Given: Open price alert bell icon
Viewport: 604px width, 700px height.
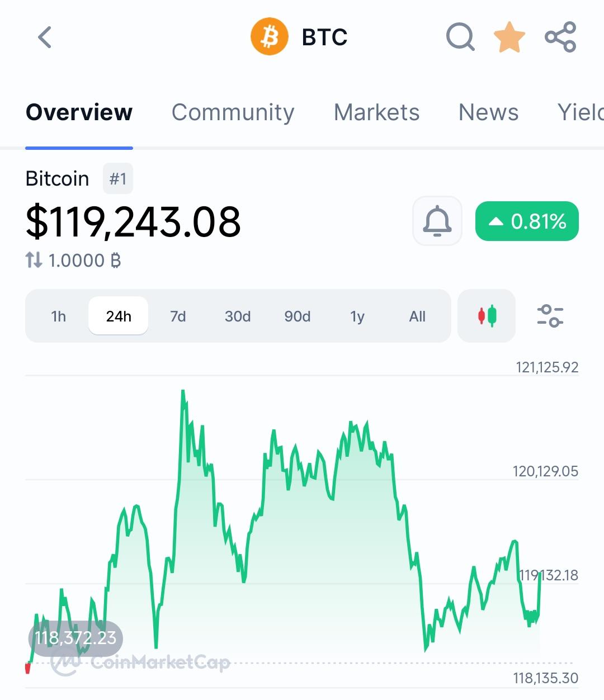Looking at the screenshot, I should (x=437, y=221).
